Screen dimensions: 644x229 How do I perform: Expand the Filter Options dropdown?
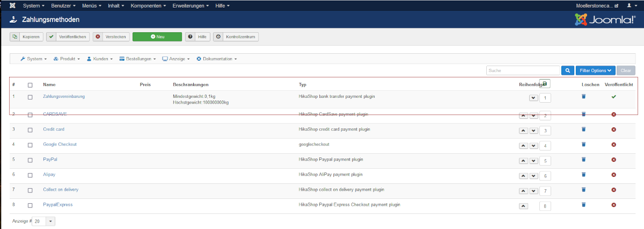point(595,70)
